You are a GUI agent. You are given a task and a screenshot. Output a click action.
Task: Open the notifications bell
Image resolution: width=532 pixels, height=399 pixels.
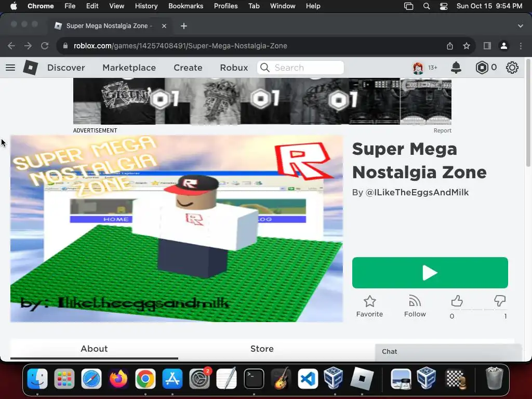pyautogui.click(x=456, y=68)
